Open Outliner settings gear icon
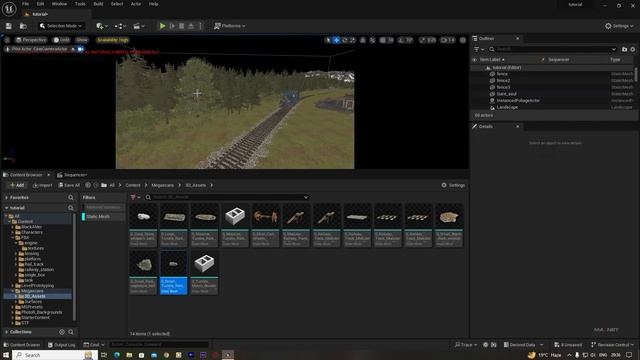Image resolution: width=640 pixels, height=360 pixels. point(633,49)
